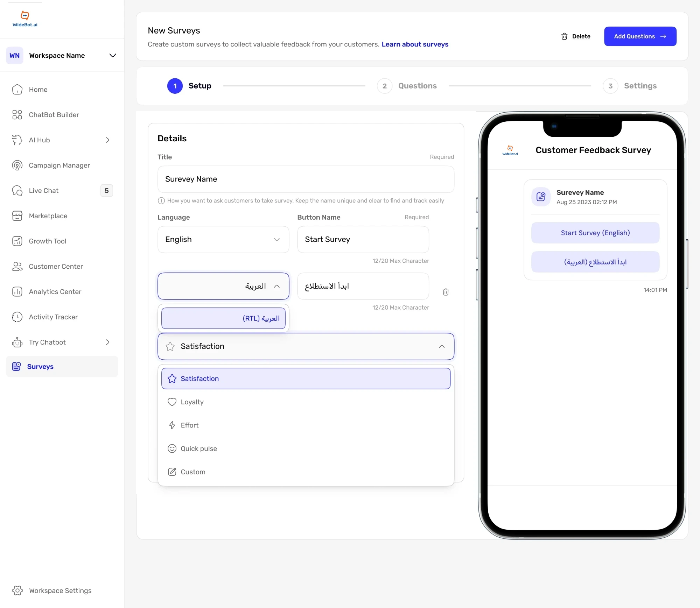Choose Satisfaction option in type list
Image resolution: width=700 pixels, height=608 pixels.
[306, 379]
